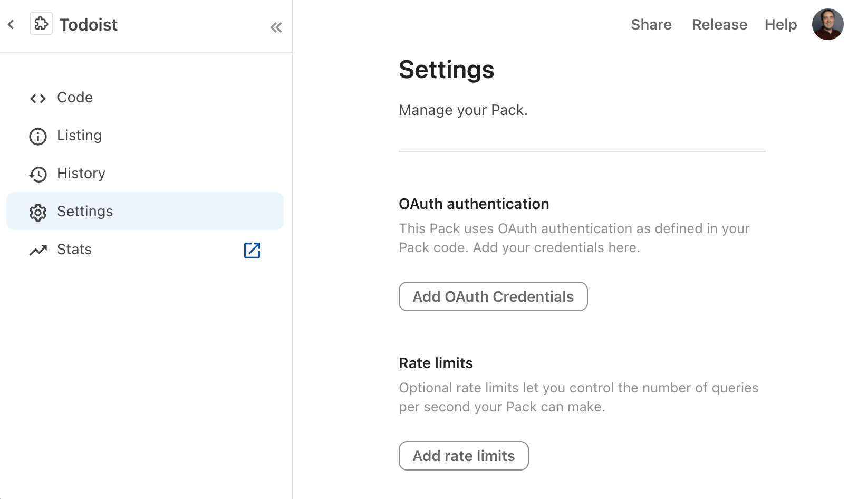The height and width of the screenshot is (499, 868).
Task: Click the Listing info circle icon
Action: 38,136
